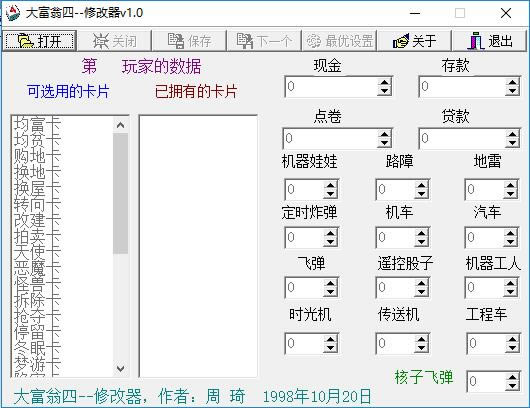Viewport: 530px width, 408px height.
Task: Decrease 机器娃娃 count with down arrow
Action: tap(330, 193)
